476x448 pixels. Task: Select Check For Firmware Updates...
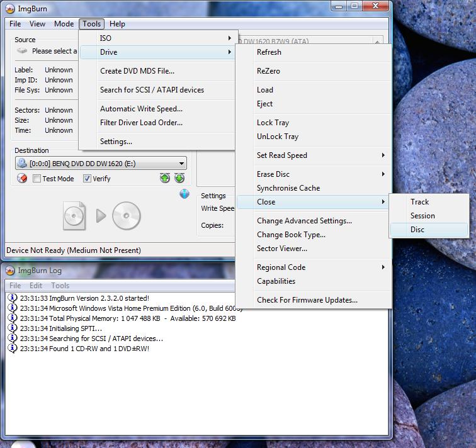click(314, 300)
